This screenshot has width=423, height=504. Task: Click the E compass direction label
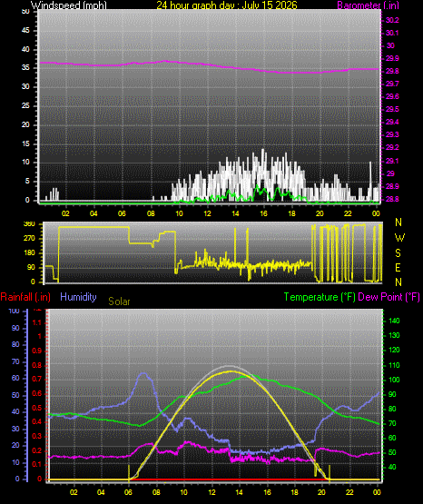(x=398, y=268)
